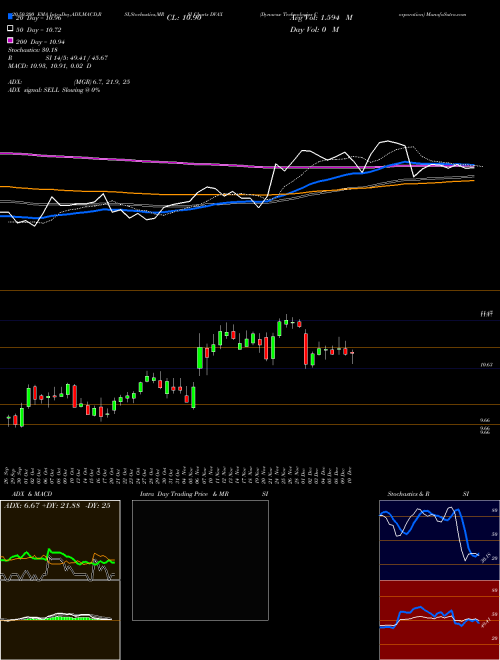Click the 'CL: 10.90' closing price label
The width and height of the screenshot is (500, 660).
(184, 18)
